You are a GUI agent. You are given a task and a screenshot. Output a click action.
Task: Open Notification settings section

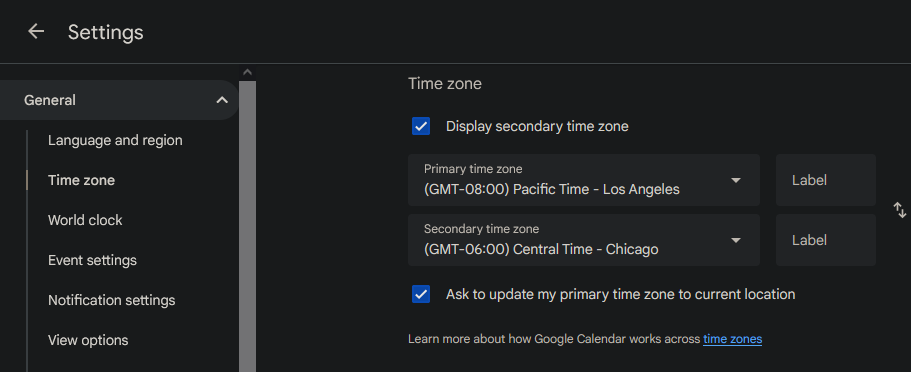point(112,300)
